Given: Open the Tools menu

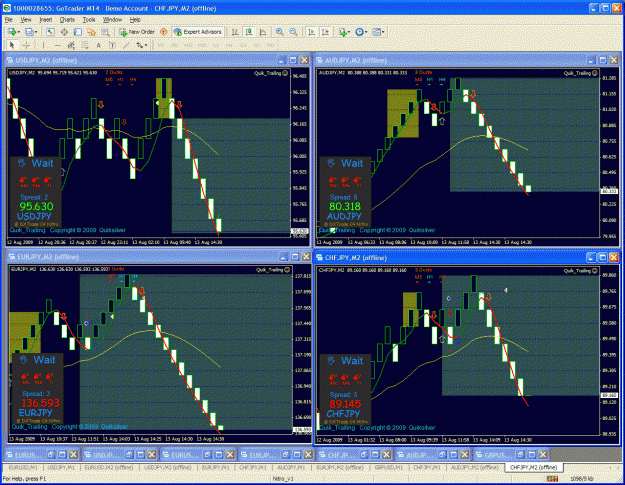Looking at the screenshot, I should coord(89,20).
